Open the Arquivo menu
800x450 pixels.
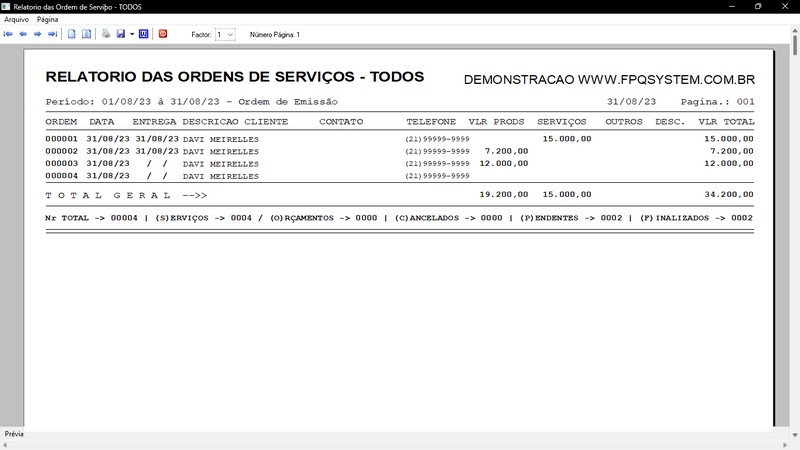tap(16, 19)
